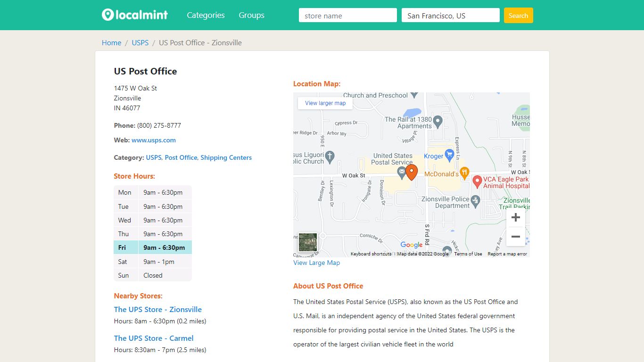Open the Groups menu
This screenshot has height=362, width=644.
(x=251, y=15)
